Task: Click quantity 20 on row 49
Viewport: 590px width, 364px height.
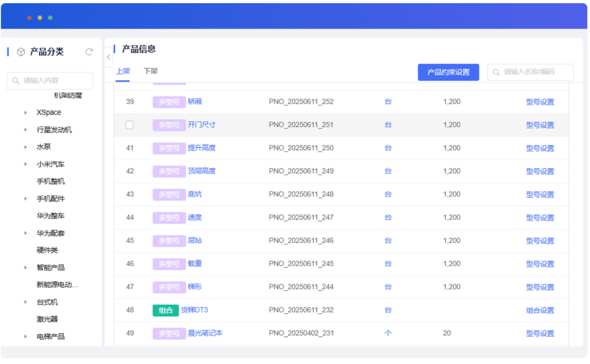Action: coord(447,333)
